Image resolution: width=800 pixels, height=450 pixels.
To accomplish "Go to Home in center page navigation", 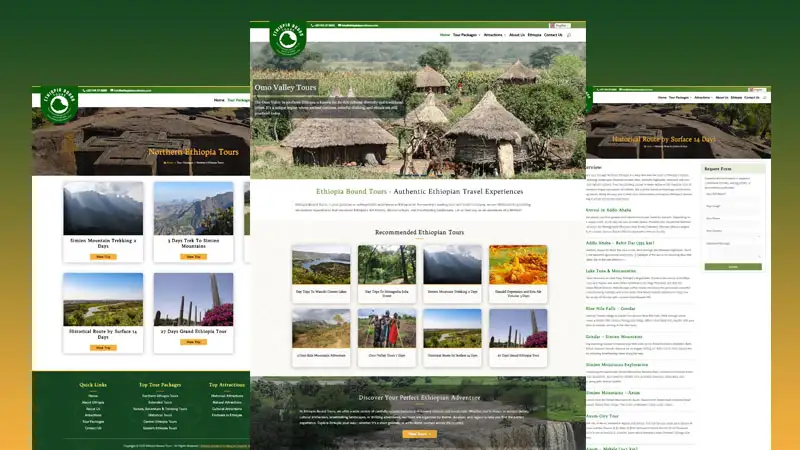I will [x=445, y=35].
